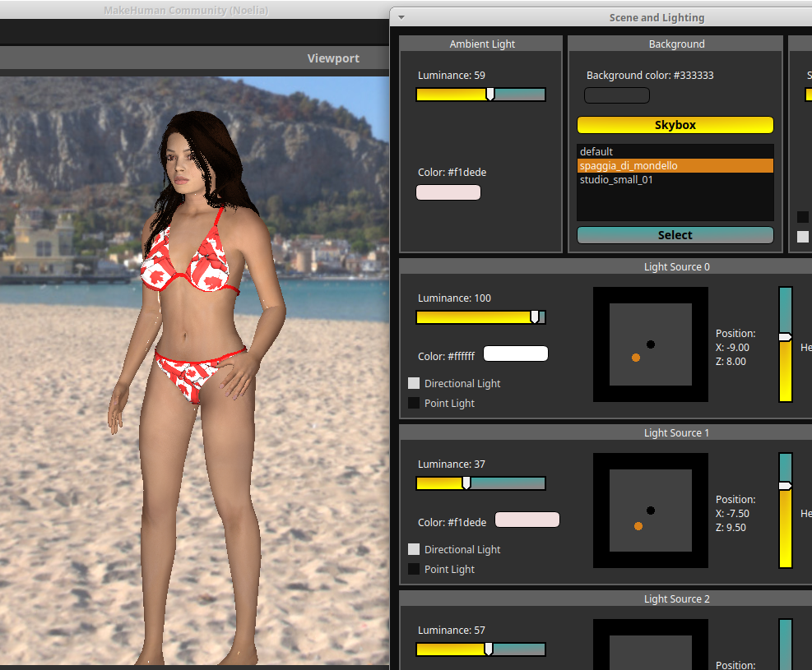Viewport: 812px width, 670px height.
Task: Click the Light Source 0 white color swatch
Action: [x=515, y=354]
